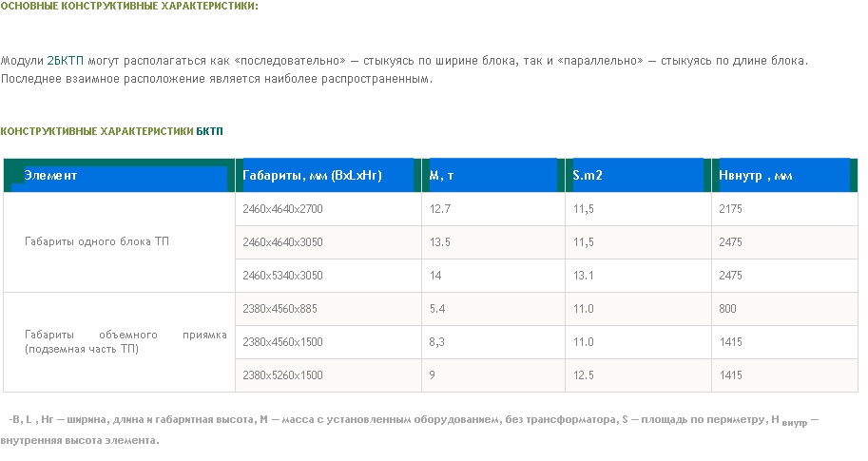Viewport: 868px width, 461px height.
Task: Select the Габариты объемного приямка row label
Action: click(x=125, y=343)
